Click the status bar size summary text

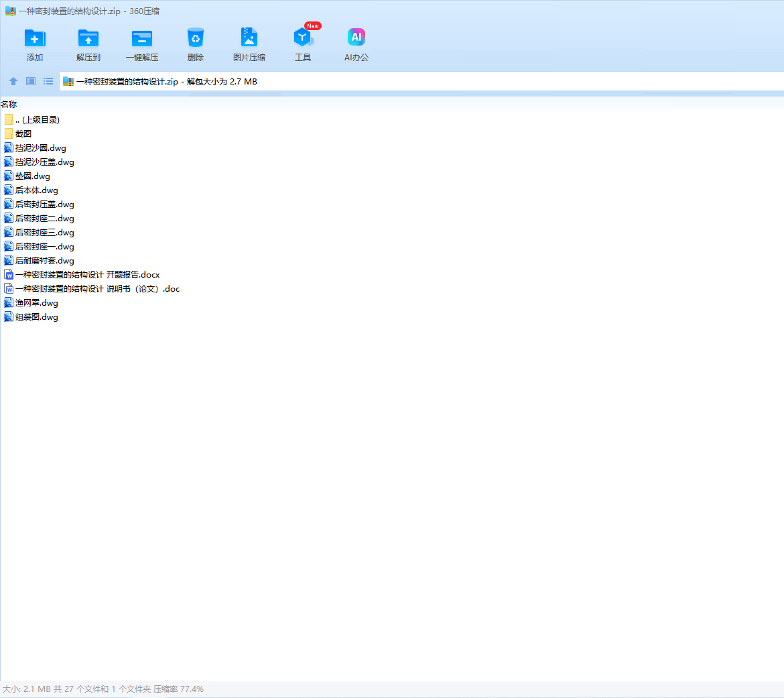[x=103, y=689]
